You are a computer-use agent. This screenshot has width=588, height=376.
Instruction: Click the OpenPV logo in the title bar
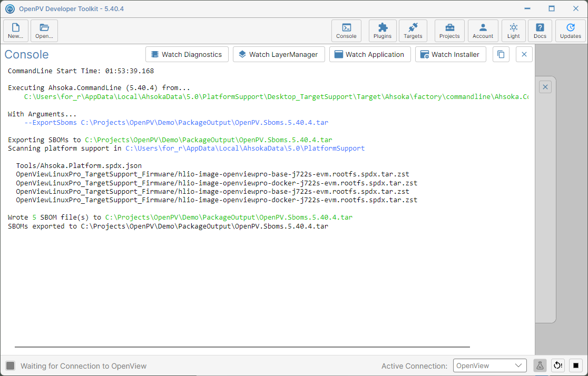tap(10, 8)
